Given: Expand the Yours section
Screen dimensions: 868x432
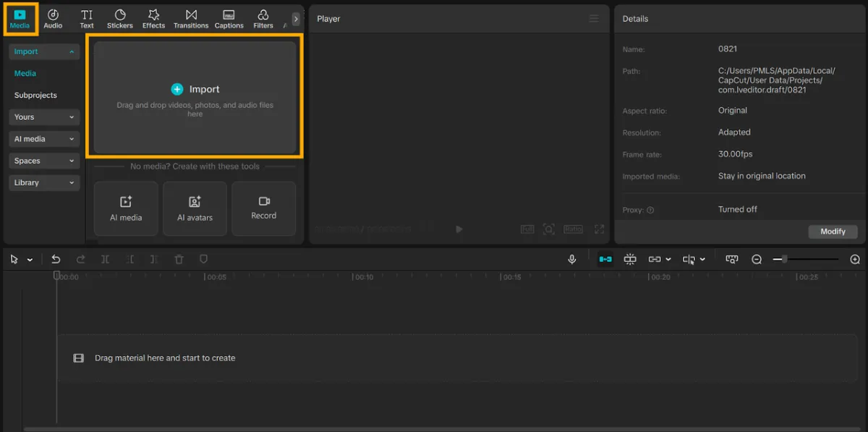Looking at the screenshot, I should pos(45,117).
